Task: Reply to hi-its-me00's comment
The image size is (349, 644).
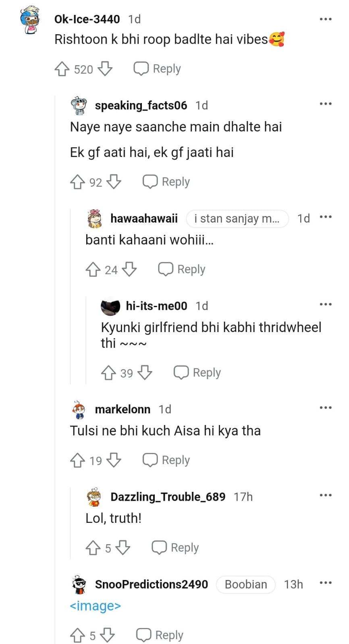Action: 197,373
